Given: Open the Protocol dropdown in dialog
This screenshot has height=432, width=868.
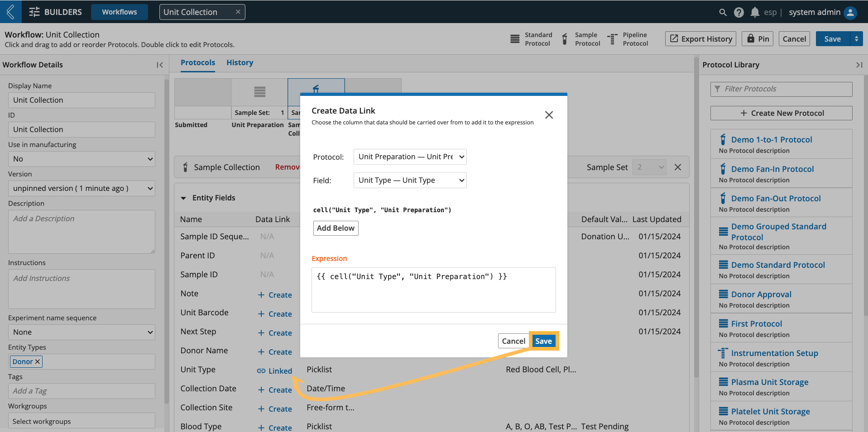Looking at the screenshot, I should [x=410, y=157].
